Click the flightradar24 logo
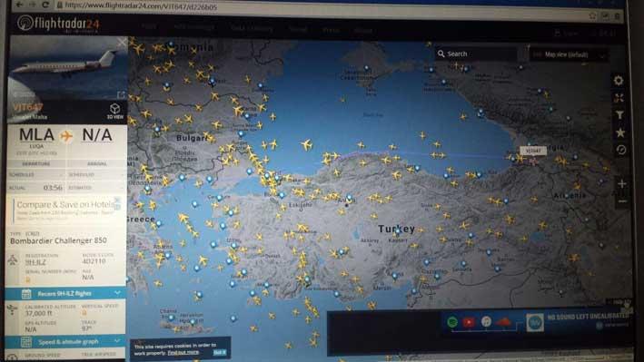The image size is (644, 362). point(58,24)
